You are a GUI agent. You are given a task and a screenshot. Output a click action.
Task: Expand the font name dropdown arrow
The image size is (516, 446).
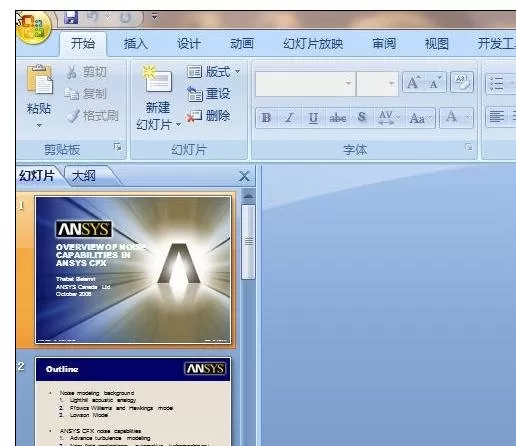tap(349, 83)
